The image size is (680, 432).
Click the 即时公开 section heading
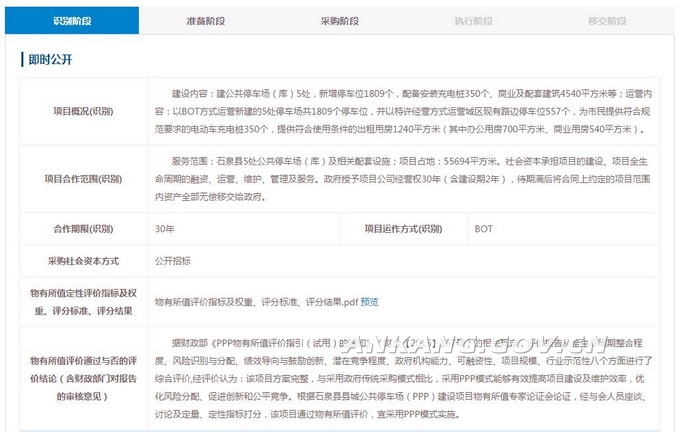pos(50,59)
